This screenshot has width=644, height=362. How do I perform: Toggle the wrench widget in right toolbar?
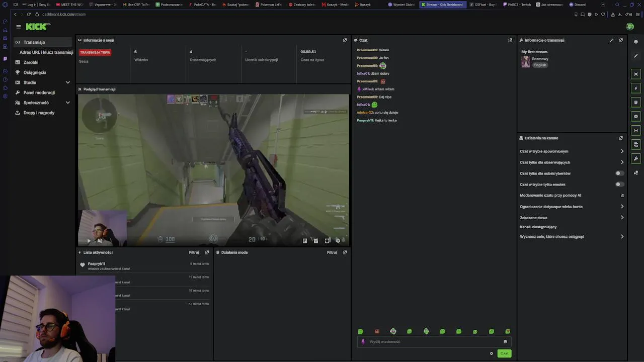pos(636,158)
